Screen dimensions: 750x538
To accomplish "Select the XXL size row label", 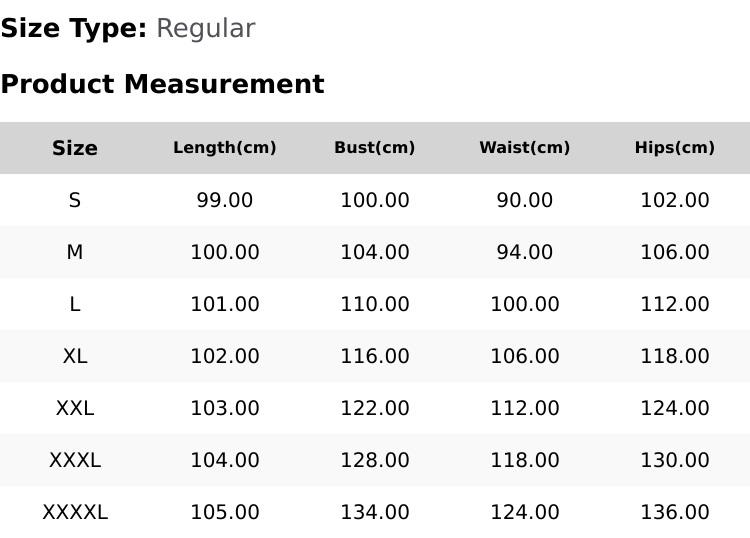I will coord(75,408).
